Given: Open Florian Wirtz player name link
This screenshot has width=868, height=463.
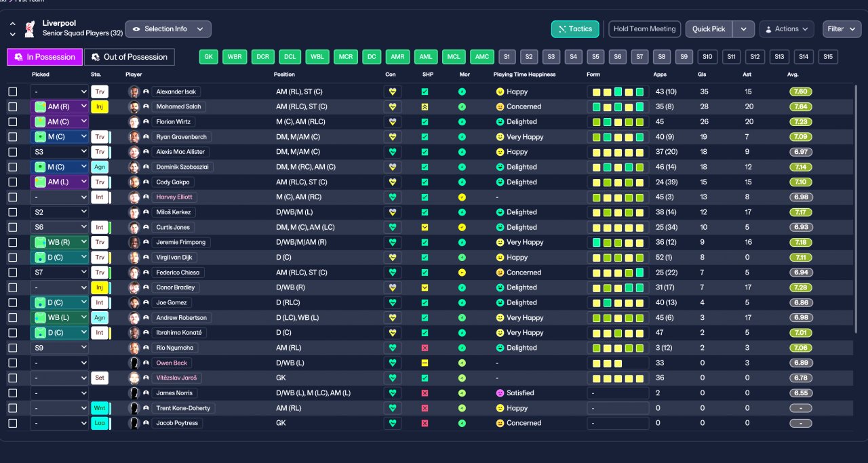Looking at the screenshot, I should pos(174,121).
